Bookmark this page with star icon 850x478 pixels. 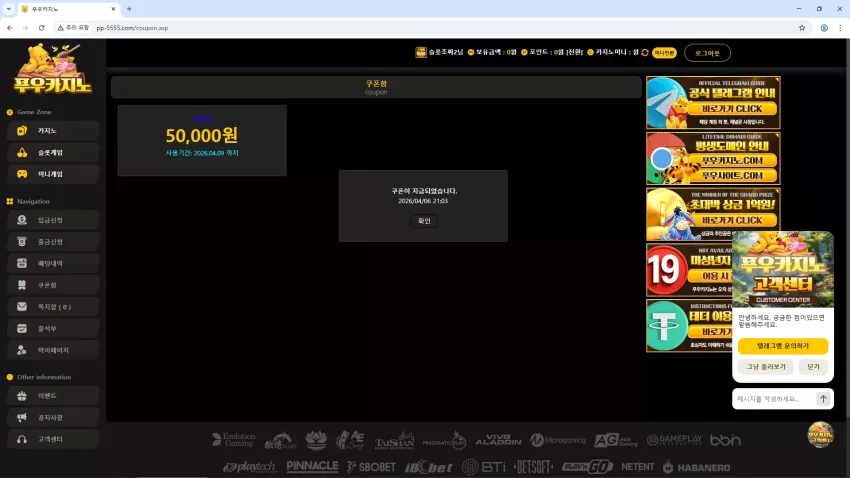(802, 28)
